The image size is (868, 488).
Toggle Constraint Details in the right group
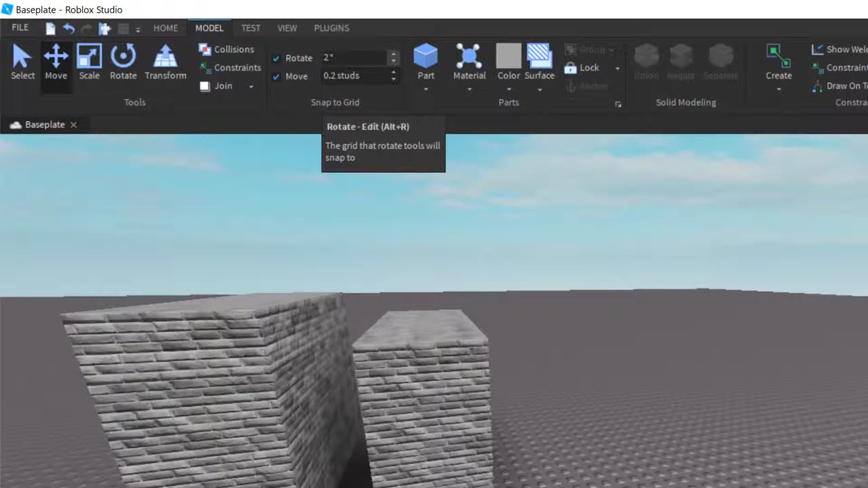pos(840,68)
